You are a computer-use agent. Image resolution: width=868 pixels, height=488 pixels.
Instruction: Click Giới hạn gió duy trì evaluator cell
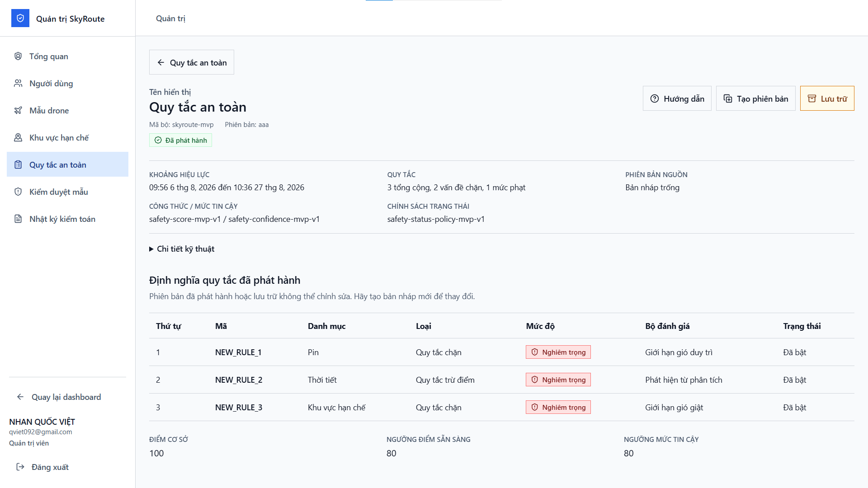(679, 352)
